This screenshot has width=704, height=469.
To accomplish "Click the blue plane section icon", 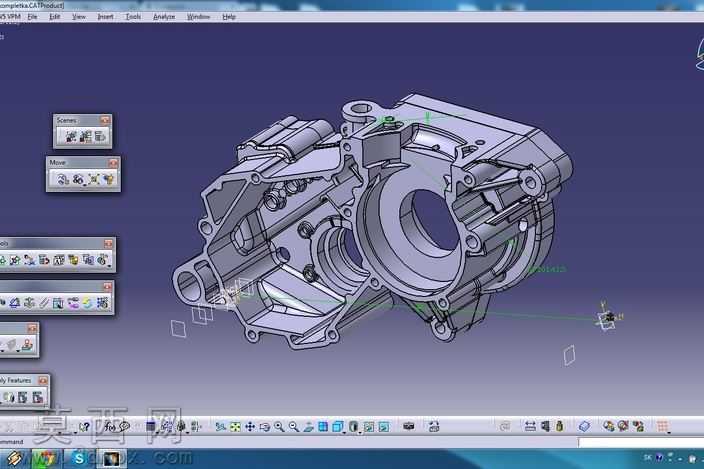I will click(x=584, y=426).
